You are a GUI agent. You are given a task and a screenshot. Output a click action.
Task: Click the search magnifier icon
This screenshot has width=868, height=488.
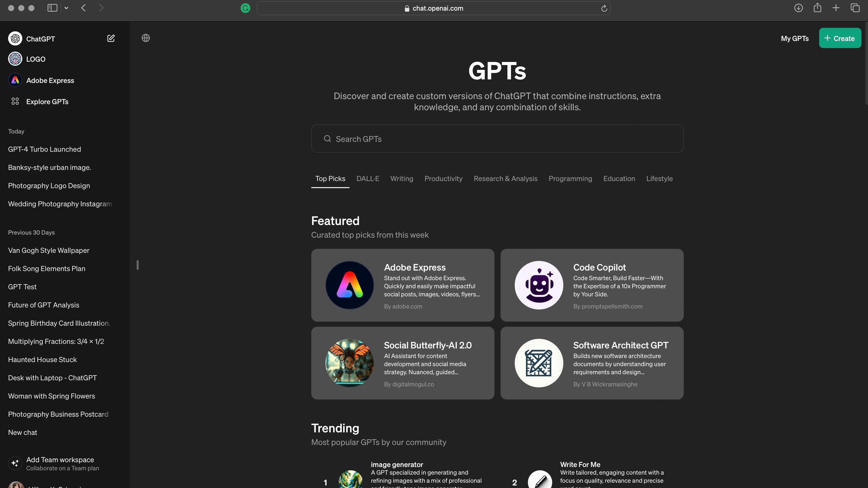(x=327, y=139)
